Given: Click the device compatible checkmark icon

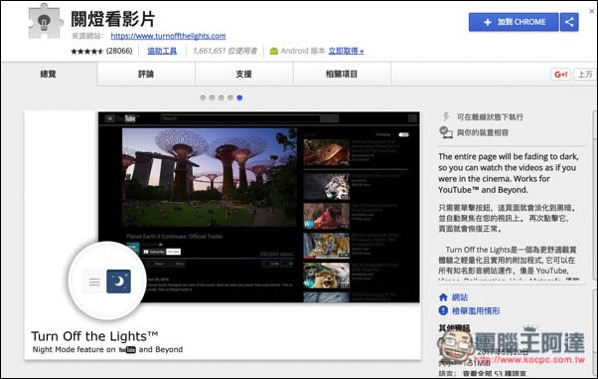Looking at the screenshot, I should pyautogui.click(x=445, y=132).
